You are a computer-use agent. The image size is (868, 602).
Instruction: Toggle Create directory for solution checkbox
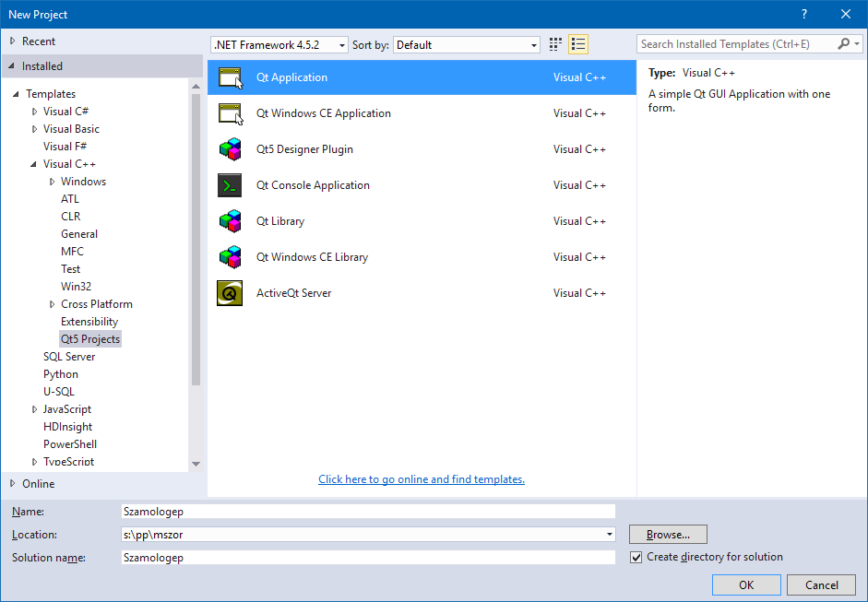(x=636, y=557)
